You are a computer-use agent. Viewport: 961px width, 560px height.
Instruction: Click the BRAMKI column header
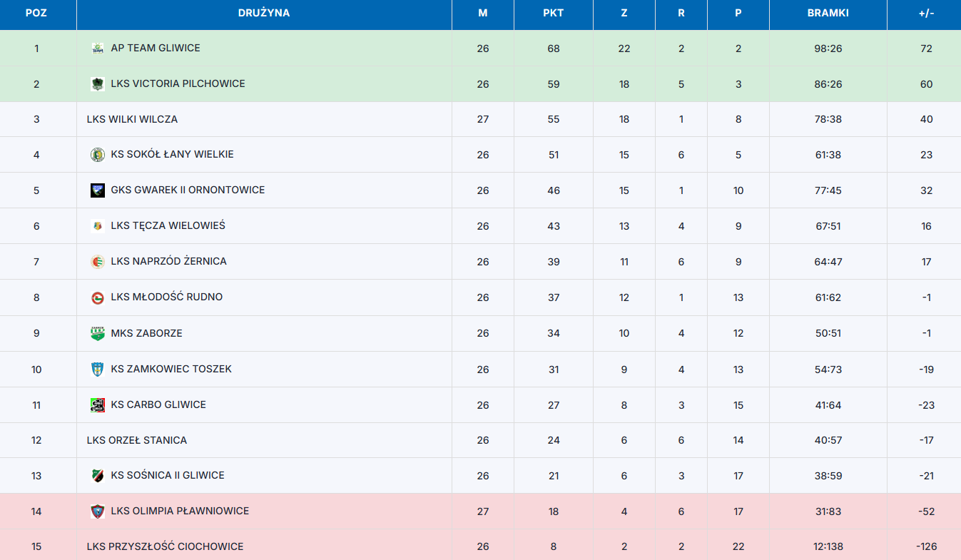point(828,14)
